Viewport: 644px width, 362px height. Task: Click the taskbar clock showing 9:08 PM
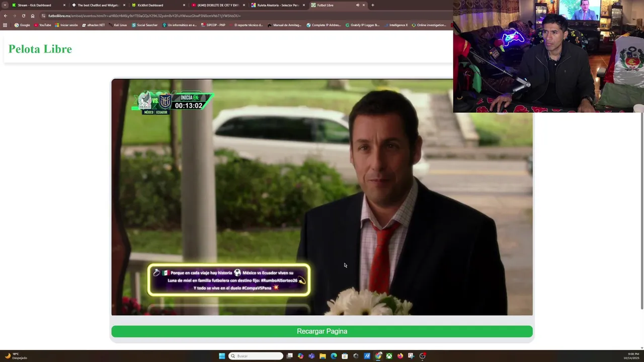(631, 356)
